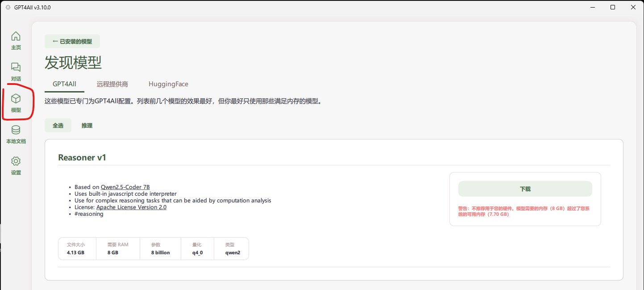Click the 下载 button for Reasoner v1
The height and width of the screenshot is (290, 644).
[525, 189]
